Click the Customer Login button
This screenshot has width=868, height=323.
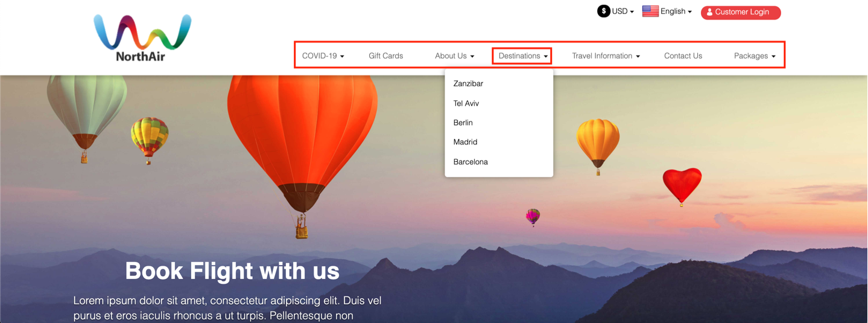(x=741, y=12)
